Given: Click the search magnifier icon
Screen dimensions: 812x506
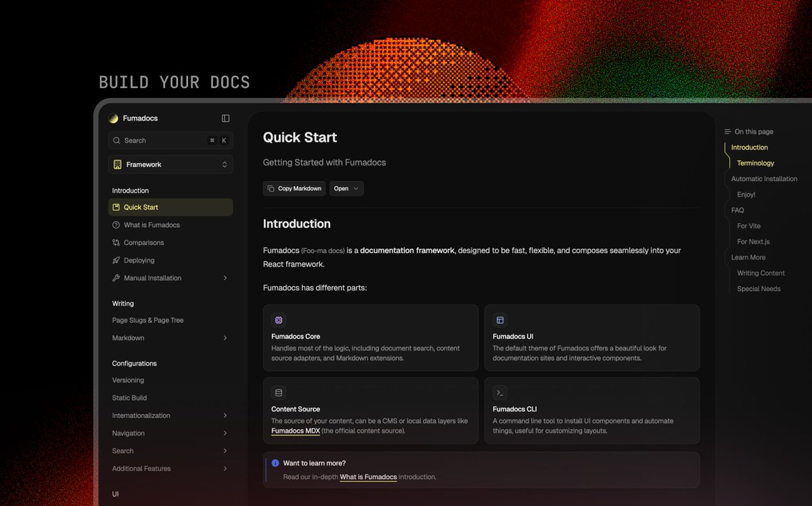Looking at the screenshot, I should 117,141.
